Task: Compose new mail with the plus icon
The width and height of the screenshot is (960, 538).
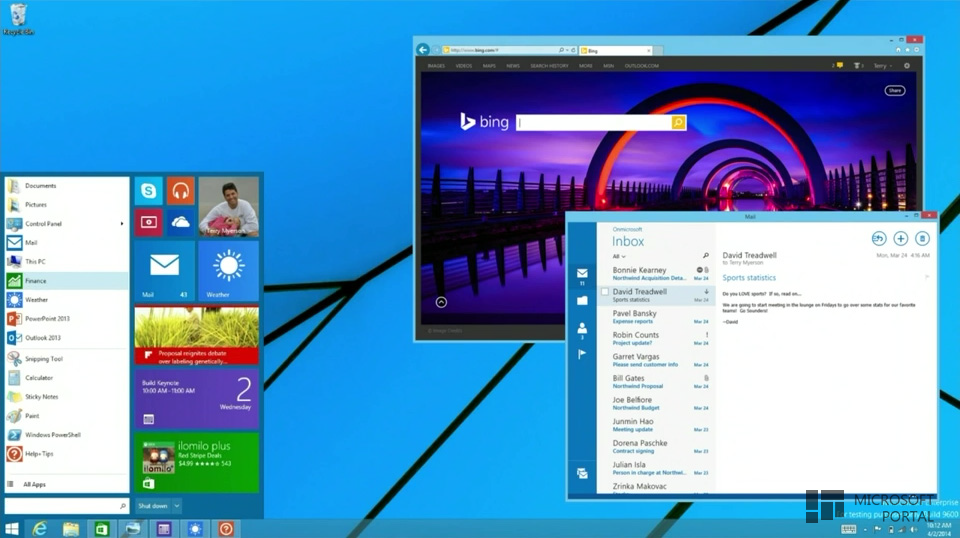Action: 900,239
